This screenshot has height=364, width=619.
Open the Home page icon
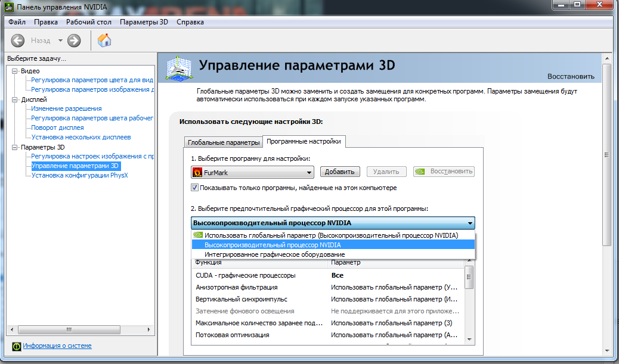(104, 40)
